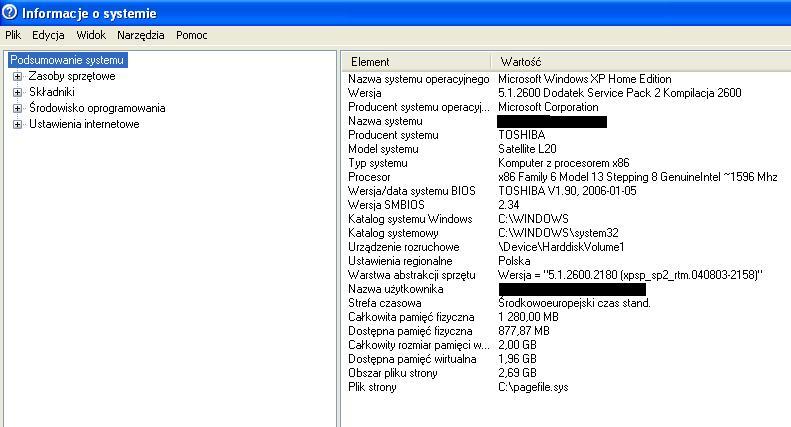The height and width of the screenshot is (427, 791).
Task: Select the Wersja SMBIOS row
Action: click(x=389, y=205)
